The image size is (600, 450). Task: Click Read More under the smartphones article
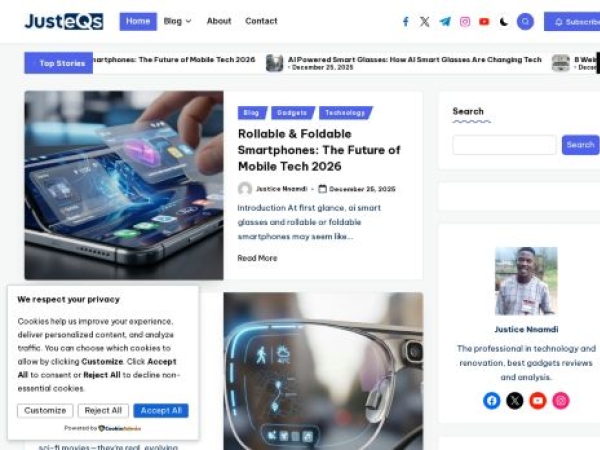click(258, 258)
